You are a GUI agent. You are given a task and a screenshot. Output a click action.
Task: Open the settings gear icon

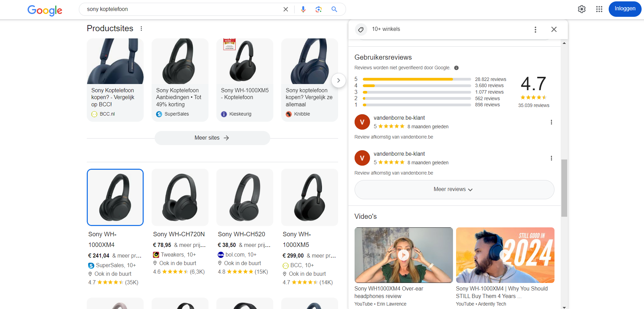tap(582, 9)
